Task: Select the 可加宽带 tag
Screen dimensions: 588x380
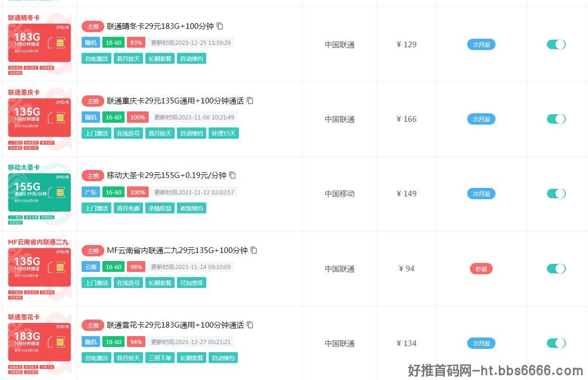Action: 192,283
